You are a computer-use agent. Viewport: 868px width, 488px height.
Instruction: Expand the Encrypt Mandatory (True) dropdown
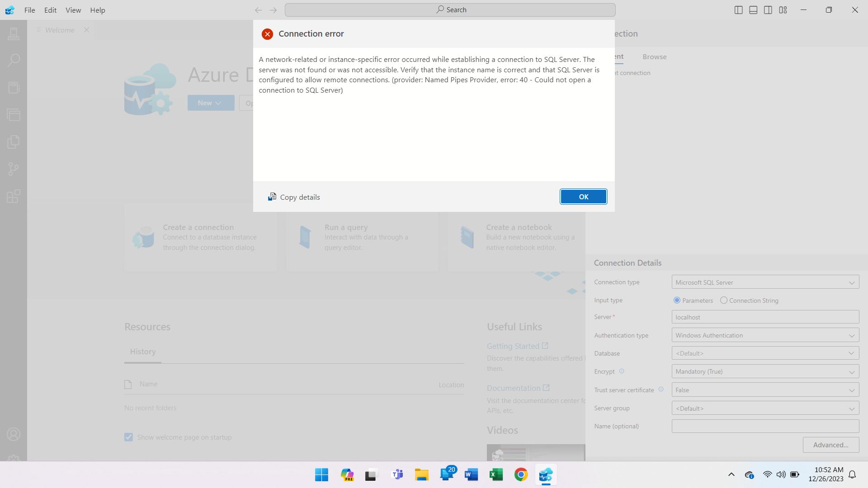(765, 371)
